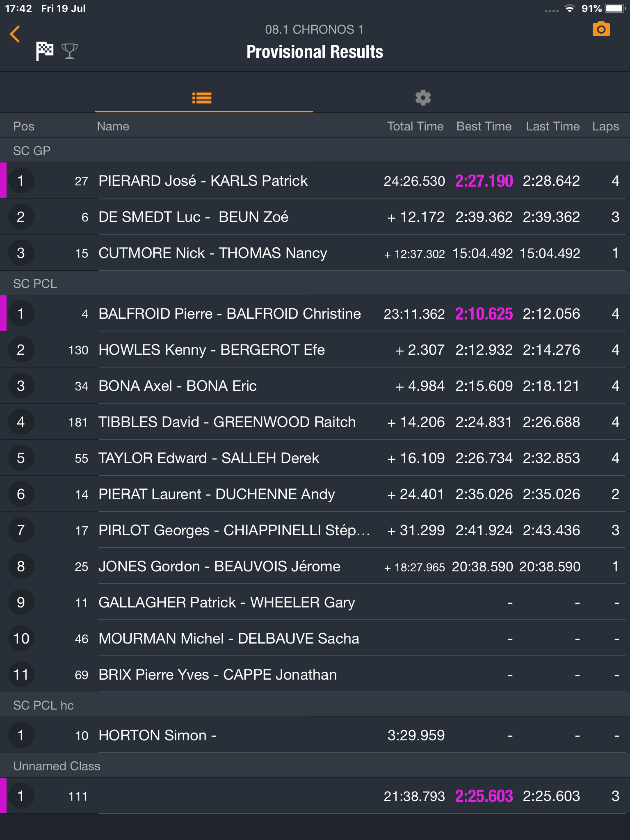Tap the orange camera icon
Screen dimensions: 630x840
601,29
